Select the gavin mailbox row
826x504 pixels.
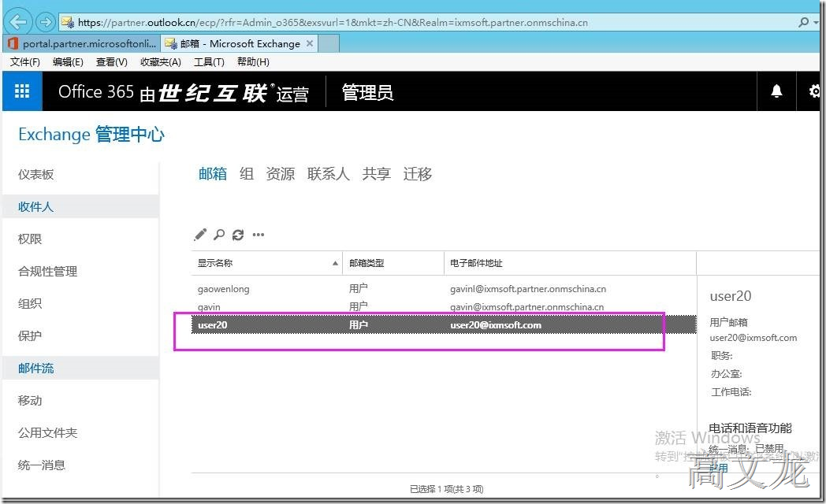coord(444,306)
